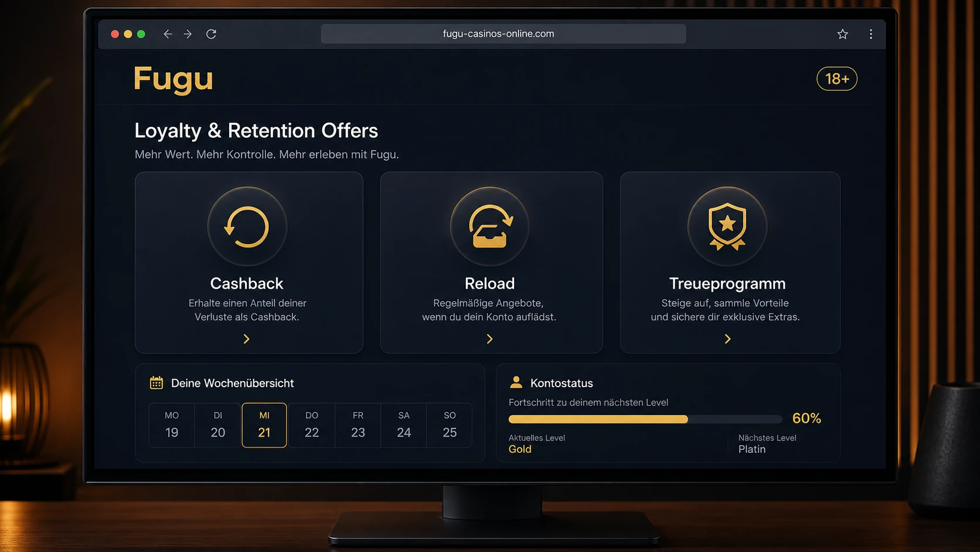Select Monday 19 in the week overview
The height and width of the screenshot is (552, 980).
click(172, 425)
